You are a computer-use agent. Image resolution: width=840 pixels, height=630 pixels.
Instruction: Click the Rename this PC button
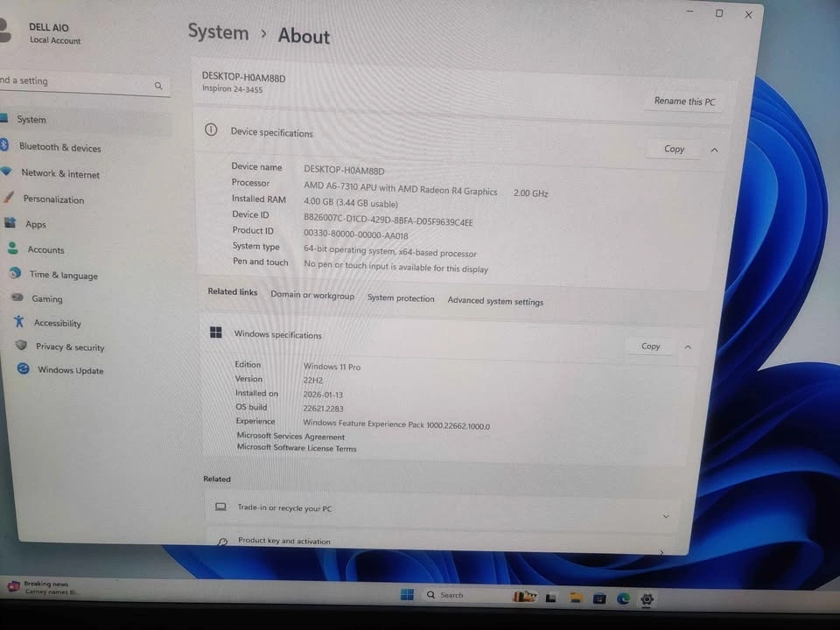pyautogui.click(x=684, y=101)
